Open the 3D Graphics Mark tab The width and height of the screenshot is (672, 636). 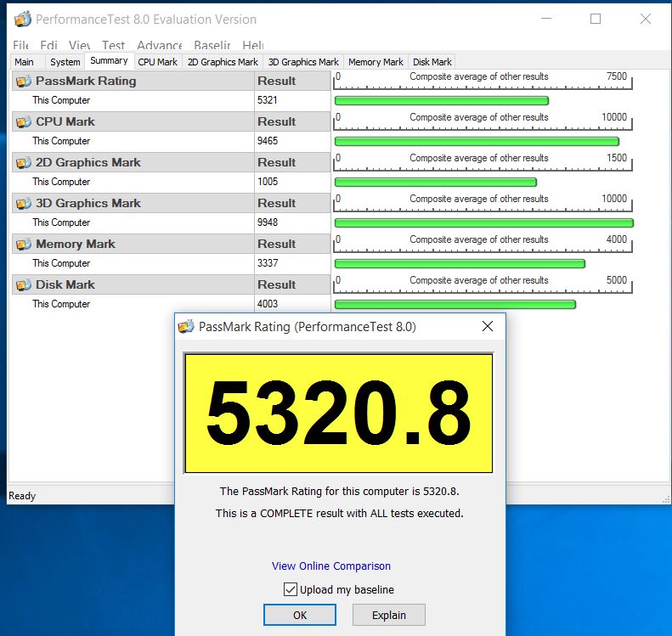pos(303,62)
